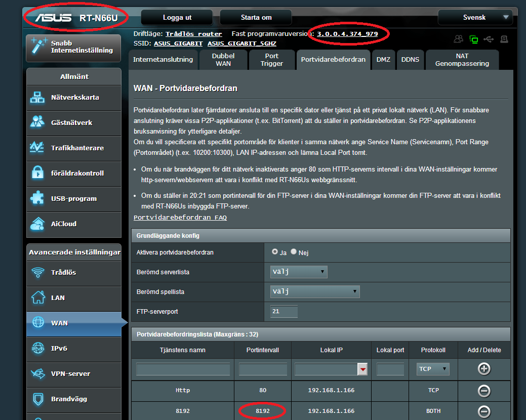This screenshot has width=526, height=420.
Task: Click the 192.168.1.166 IP in Http row
Action: tap(331, 390)
